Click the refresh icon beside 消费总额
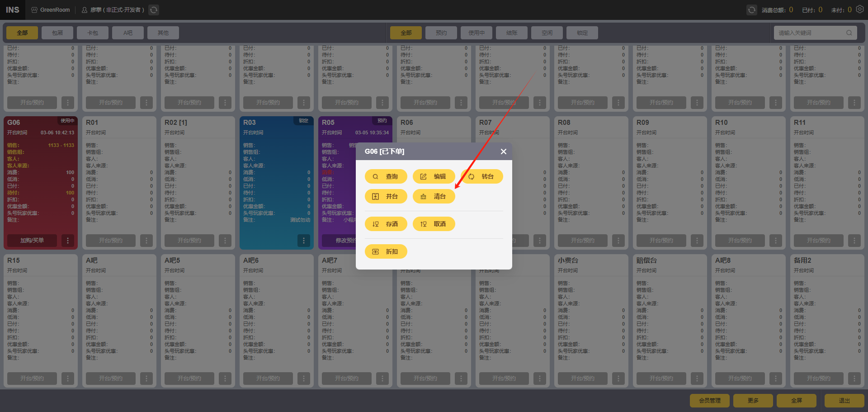Screen dimensions: 868x412 [x=751, y=9]
